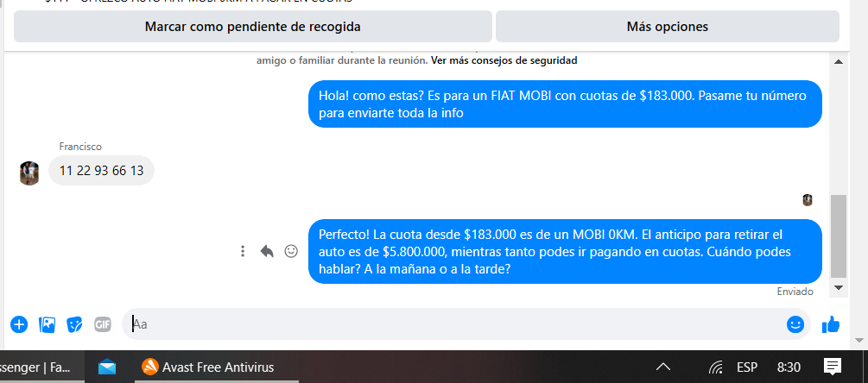Open Ver más consejos de seguridad link
The width and height of the screenshot is (868, 383).
(x=504, y=60)
